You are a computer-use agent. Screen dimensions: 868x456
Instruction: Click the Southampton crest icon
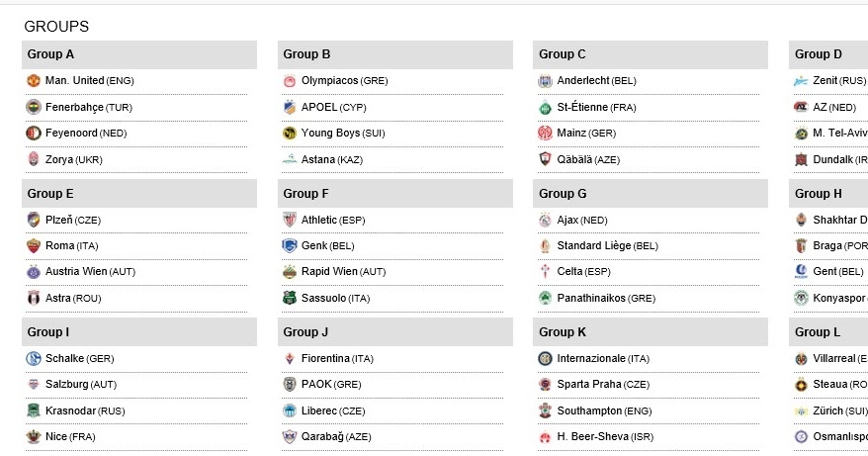[546, 410]
